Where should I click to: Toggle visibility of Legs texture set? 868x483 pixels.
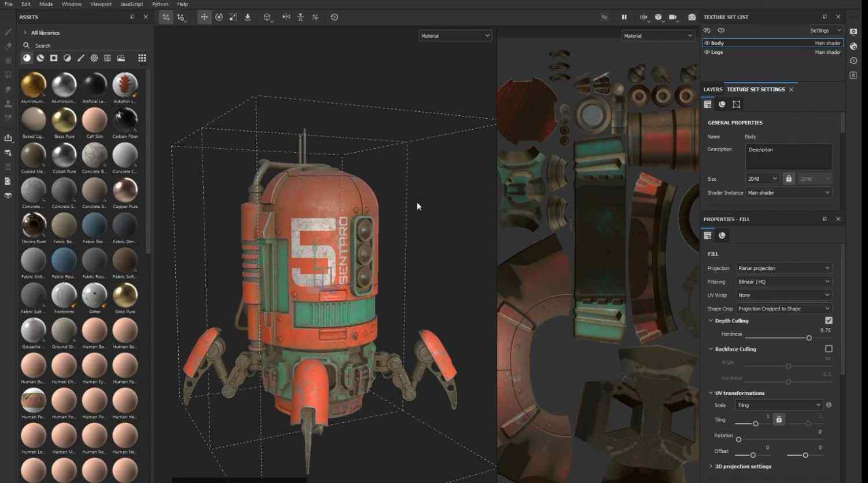tap(707, 52)
